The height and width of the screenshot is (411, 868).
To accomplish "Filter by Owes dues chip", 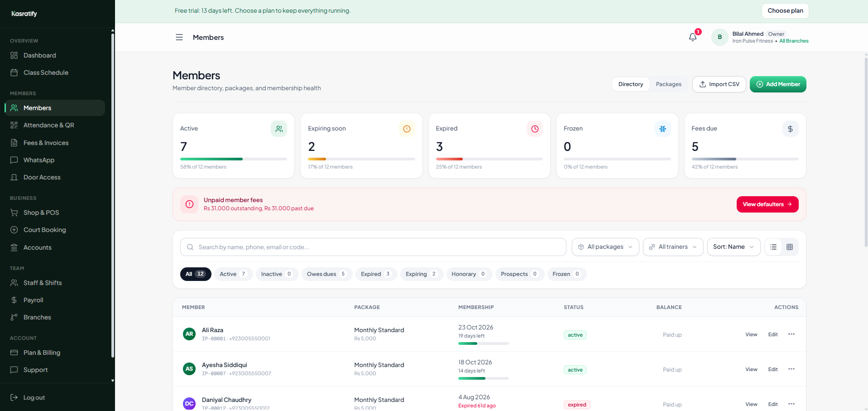I will [326, 274].
